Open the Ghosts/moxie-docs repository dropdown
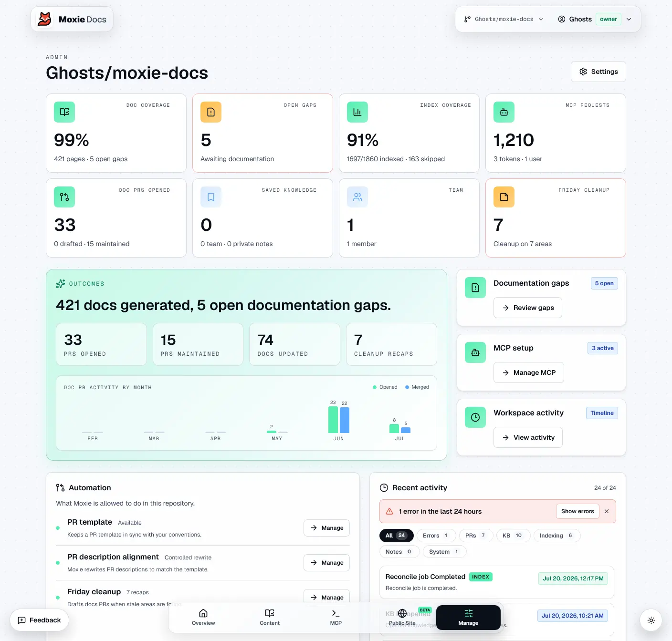 504,19
